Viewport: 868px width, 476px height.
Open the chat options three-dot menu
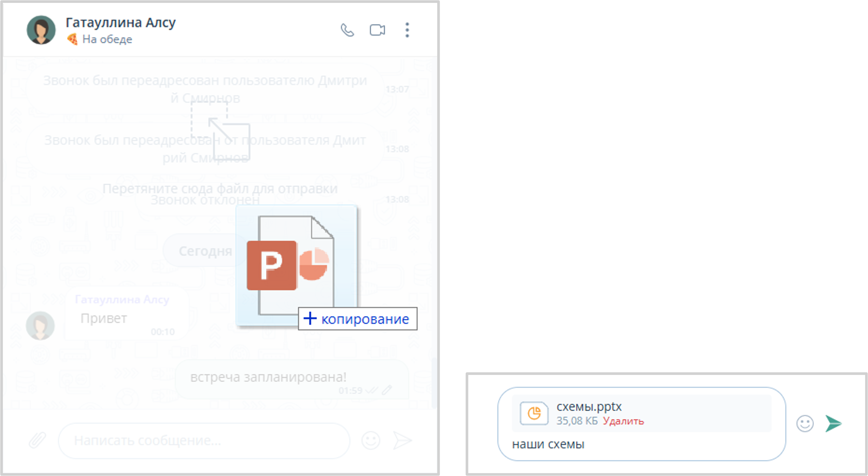coord(407,30)
